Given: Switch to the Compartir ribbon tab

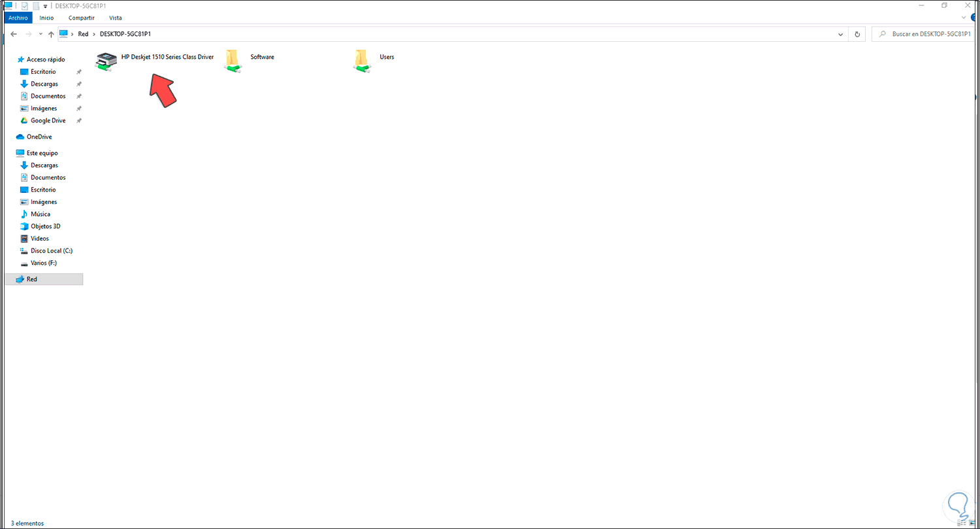Looking at the screenshot, I should [82, 18].
